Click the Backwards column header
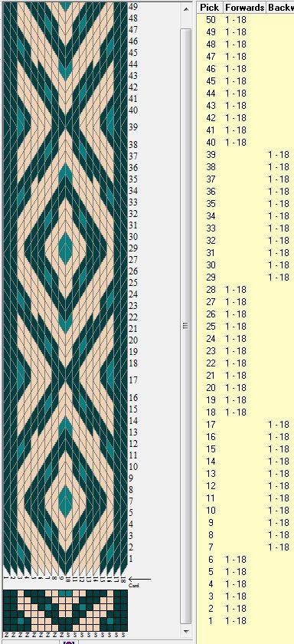The width and height of the screenshot is (294, 644). [280, 8]
